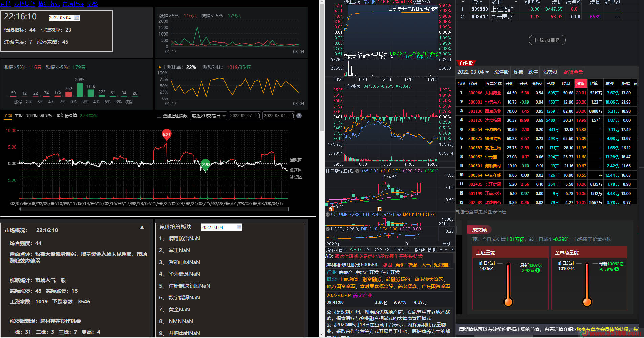The width and height of the screenshot is (644, 338).
Task: Click the 6.21 red peak marker on sentiment chart
Action: pyautogui.click(x=167, y=135)
